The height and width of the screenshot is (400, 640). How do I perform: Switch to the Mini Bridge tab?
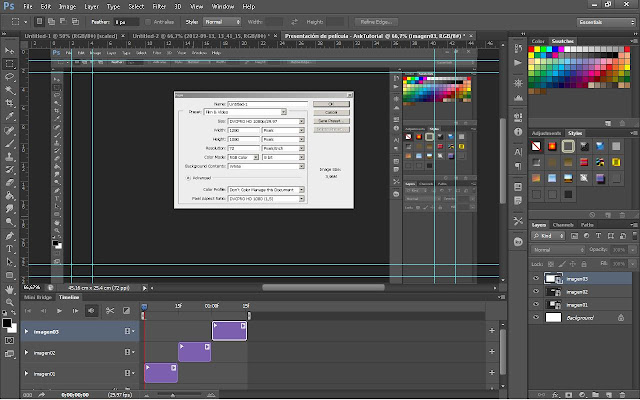coord(36,298)
